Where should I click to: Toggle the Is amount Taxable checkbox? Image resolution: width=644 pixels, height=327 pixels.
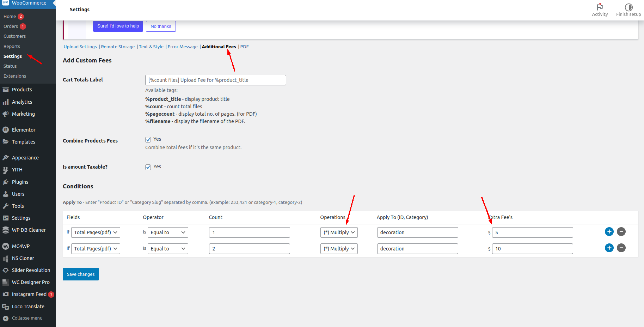[148, 167]
